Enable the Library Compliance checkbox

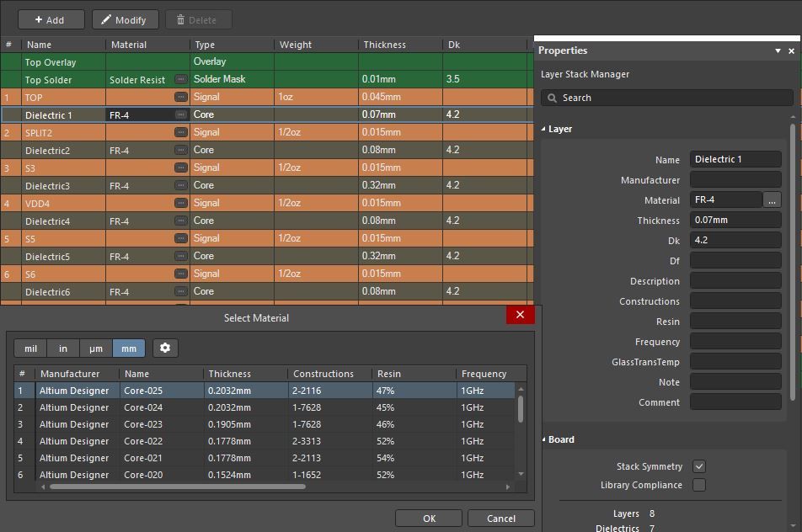[x=698, y=485]
